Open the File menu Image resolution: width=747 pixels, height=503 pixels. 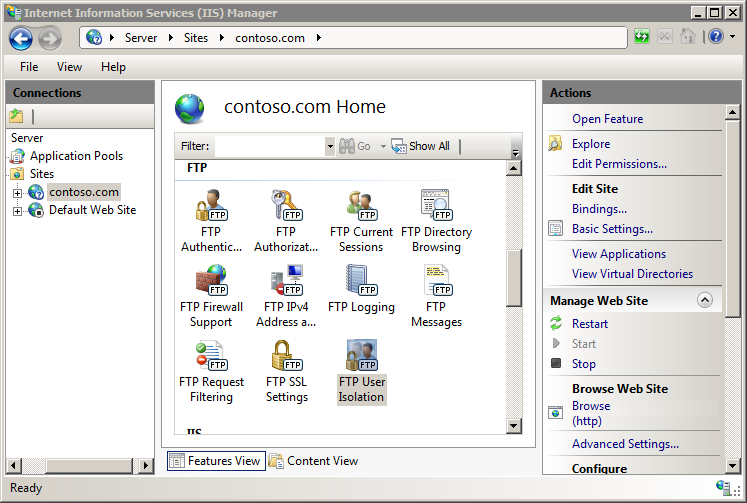(x=29, y=67)
